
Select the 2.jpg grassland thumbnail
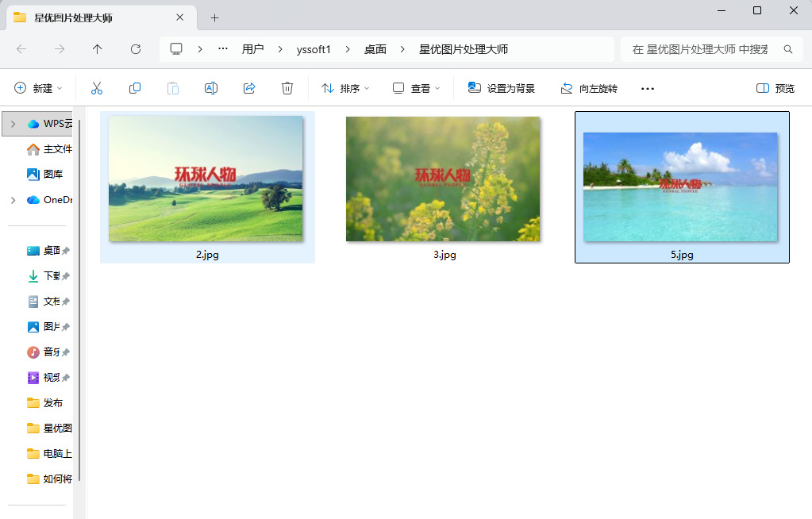206,179
